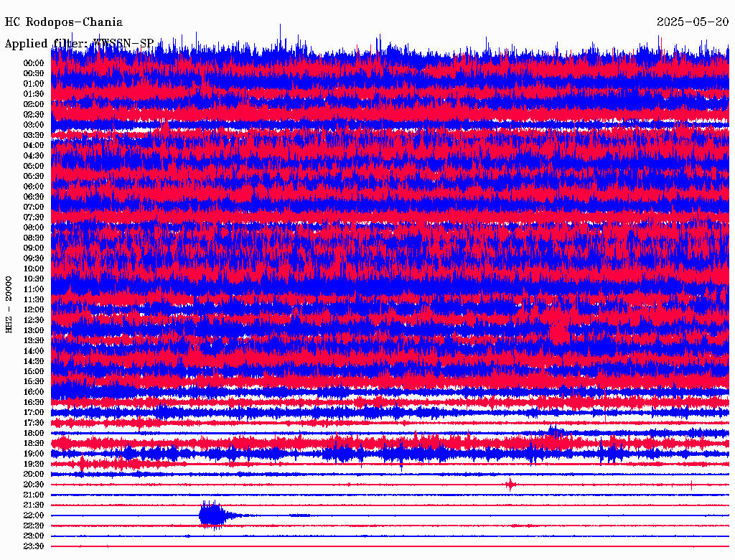Click the 2025-05-20 date label
Viewport: 735px width, 560px height.
(x=692, y=22)
